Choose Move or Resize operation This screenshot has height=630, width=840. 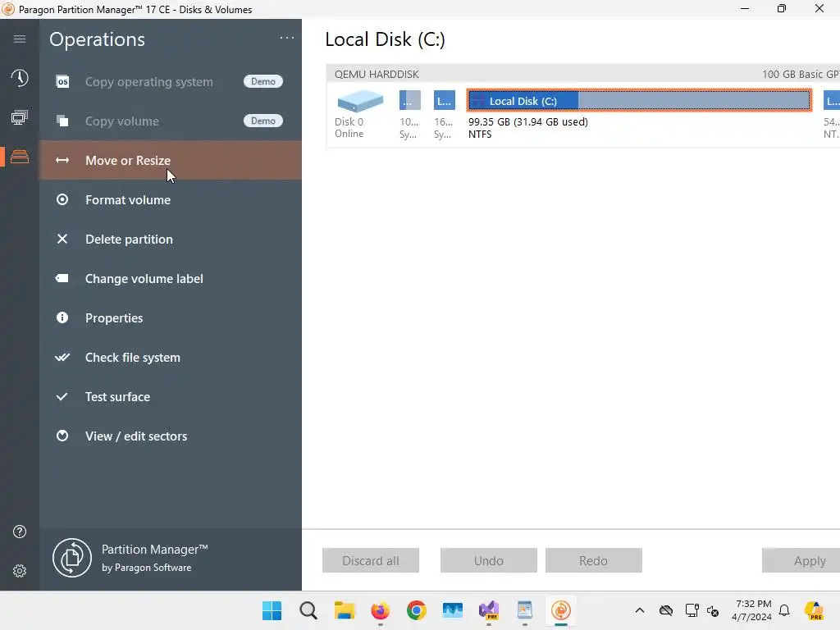171,160
